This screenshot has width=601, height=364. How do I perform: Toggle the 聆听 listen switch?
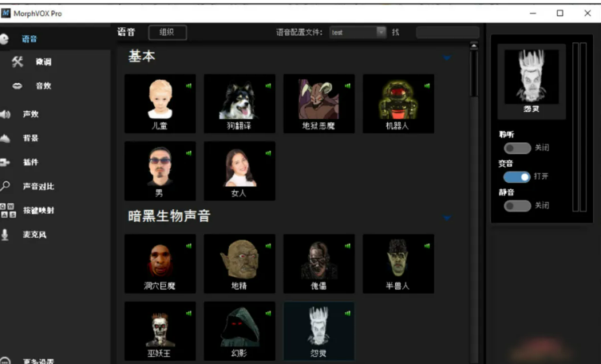517,148
